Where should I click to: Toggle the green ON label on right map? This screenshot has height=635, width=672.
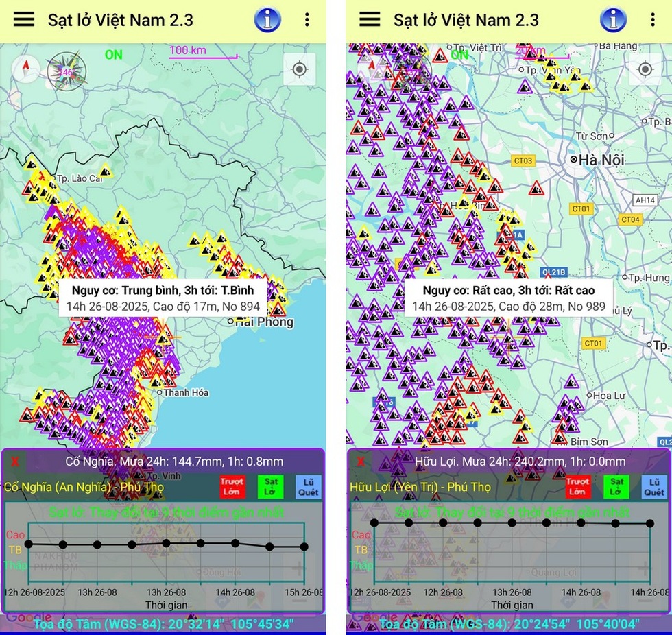pyautogui.click(x=459, y=55)
